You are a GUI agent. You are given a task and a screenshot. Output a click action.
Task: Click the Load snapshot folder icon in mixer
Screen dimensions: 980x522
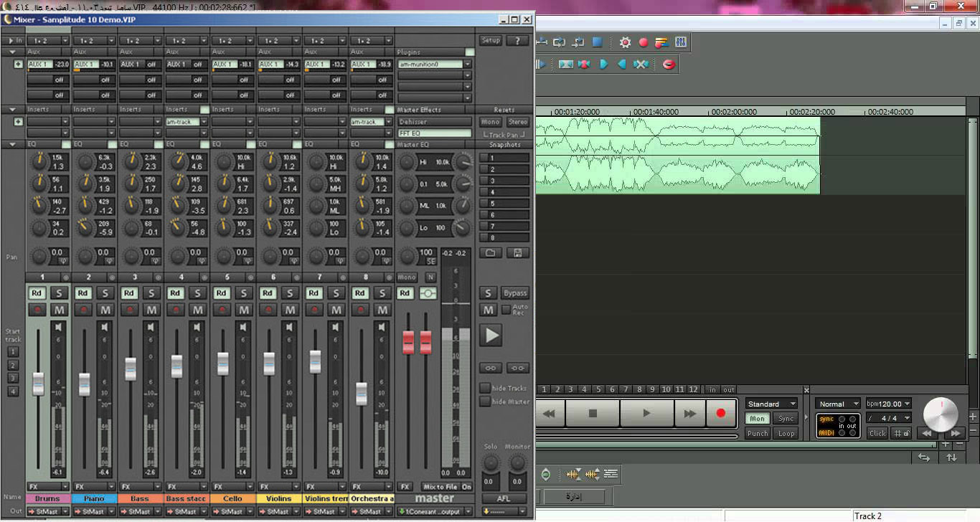point(491,253)
